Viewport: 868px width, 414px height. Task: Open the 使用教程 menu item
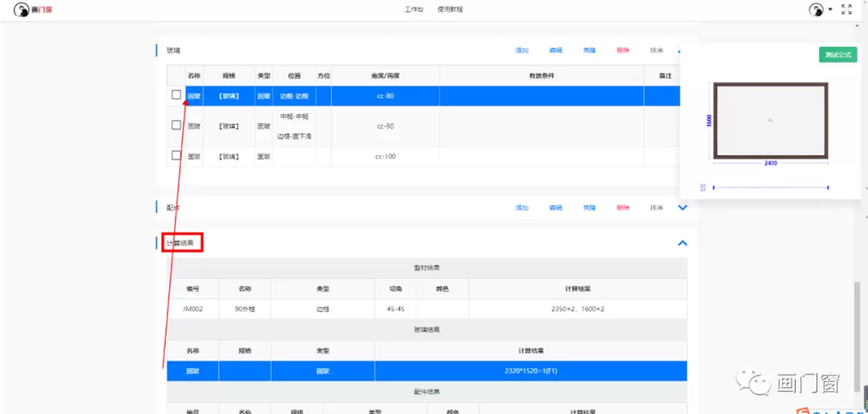pos(450,9)
